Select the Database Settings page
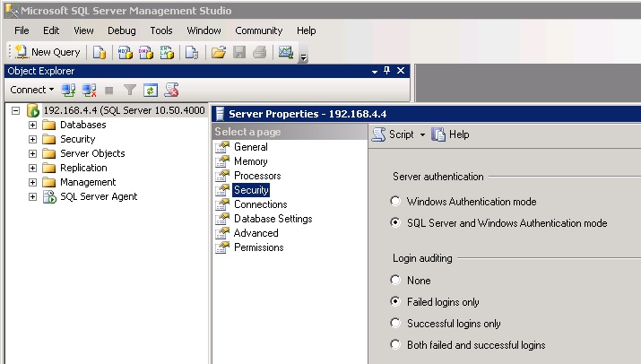 (x=273, y=219)
